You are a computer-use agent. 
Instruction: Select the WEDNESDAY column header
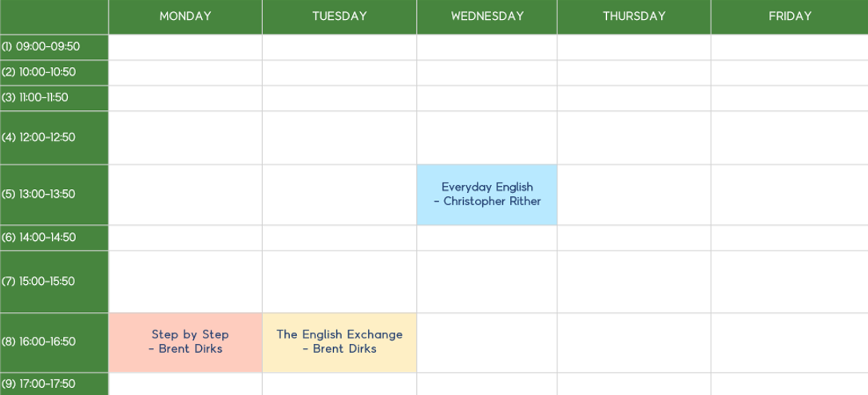click(487, 17)
